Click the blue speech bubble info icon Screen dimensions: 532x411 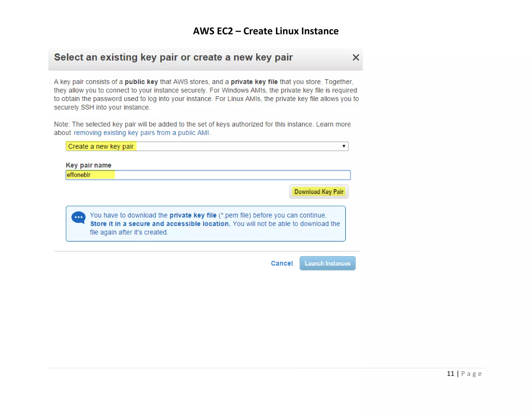click(x=78, y=218)
